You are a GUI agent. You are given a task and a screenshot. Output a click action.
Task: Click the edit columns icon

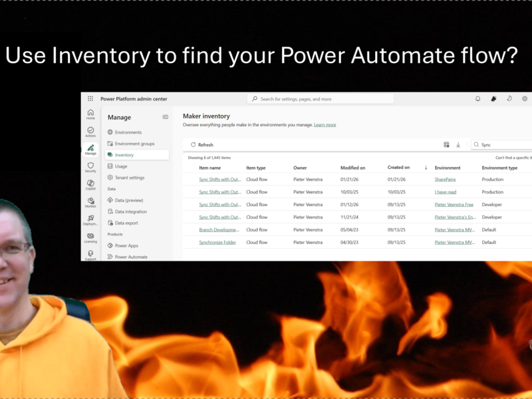(446, 144)
